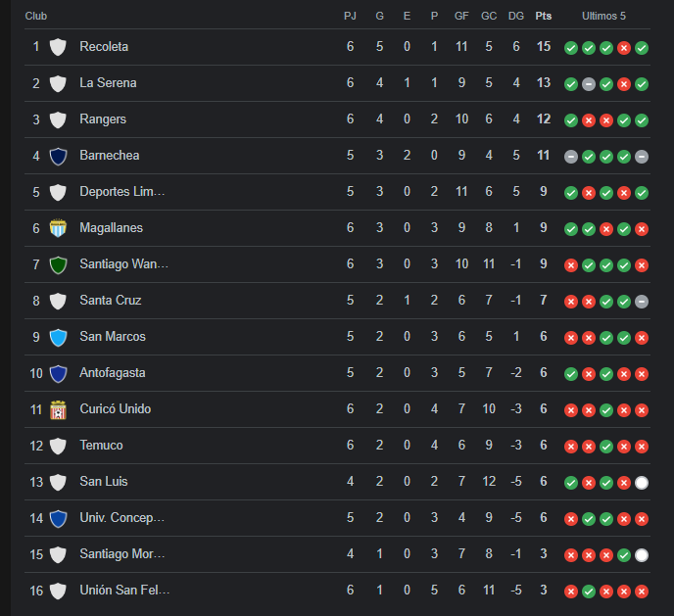Image resolution: width=674 pixels, height=616 pixels.
Task: Click Santiago Morning's green win marker
Action: [624, 555]
